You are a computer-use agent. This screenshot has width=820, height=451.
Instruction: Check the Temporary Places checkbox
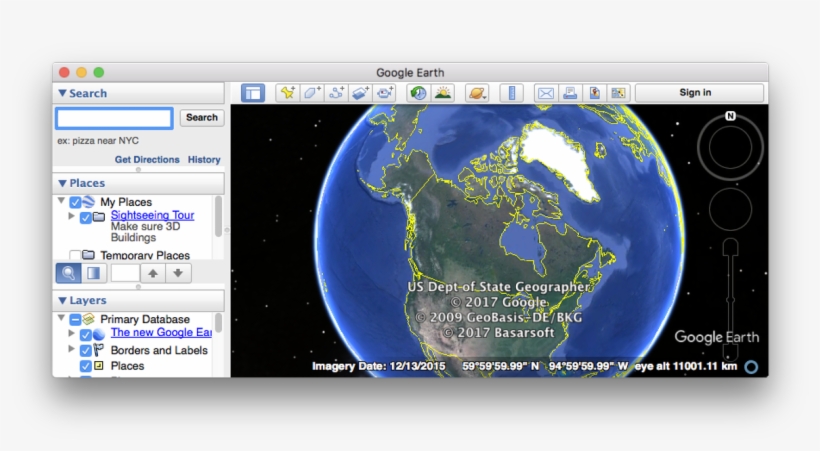[75, 255]
